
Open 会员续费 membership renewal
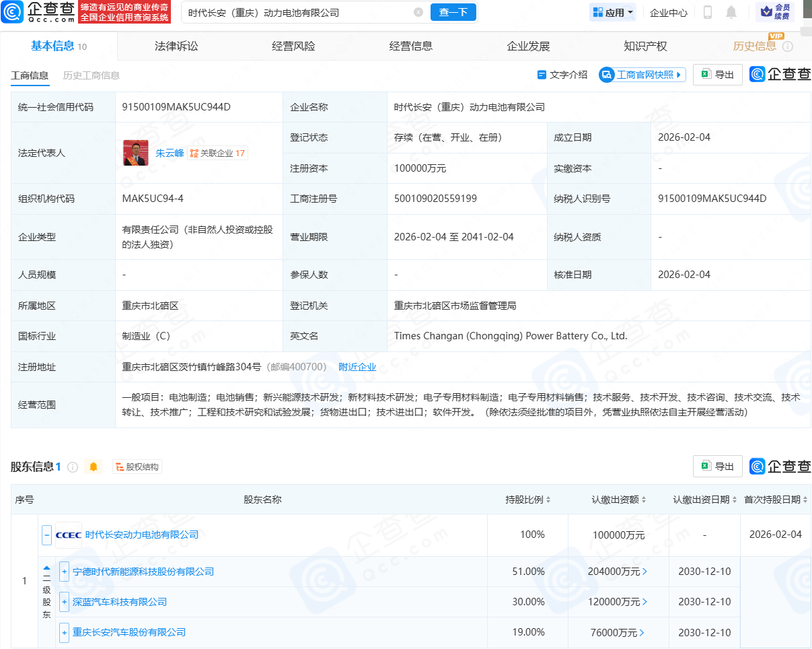(x=776, y=12)
